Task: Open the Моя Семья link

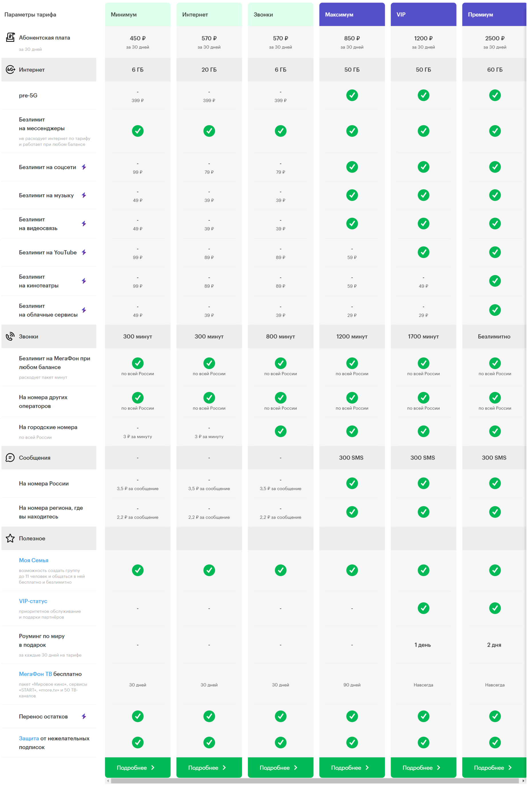Action: 33,560
